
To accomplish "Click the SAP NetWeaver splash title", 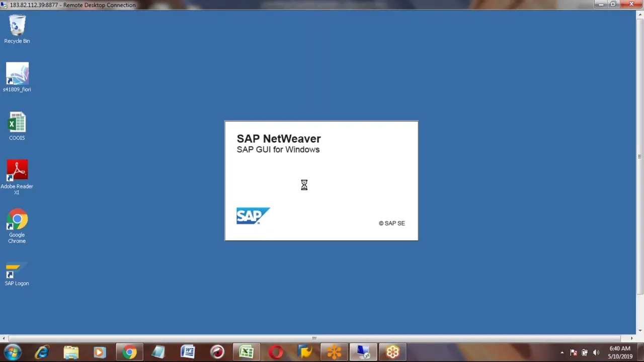I will [279, 138].
